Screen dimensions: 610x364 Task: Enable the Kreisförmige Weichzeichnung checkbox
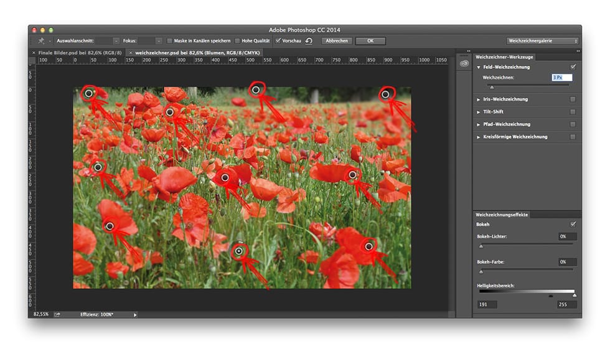[573, 136]
